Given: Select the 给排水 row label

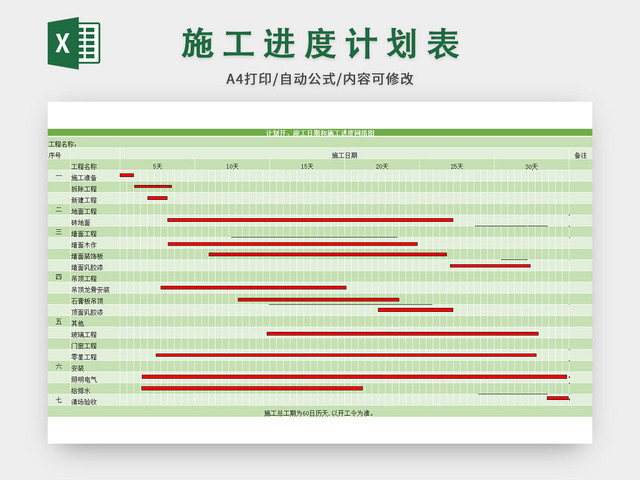Looking at the screenshot, I should 81,391.
